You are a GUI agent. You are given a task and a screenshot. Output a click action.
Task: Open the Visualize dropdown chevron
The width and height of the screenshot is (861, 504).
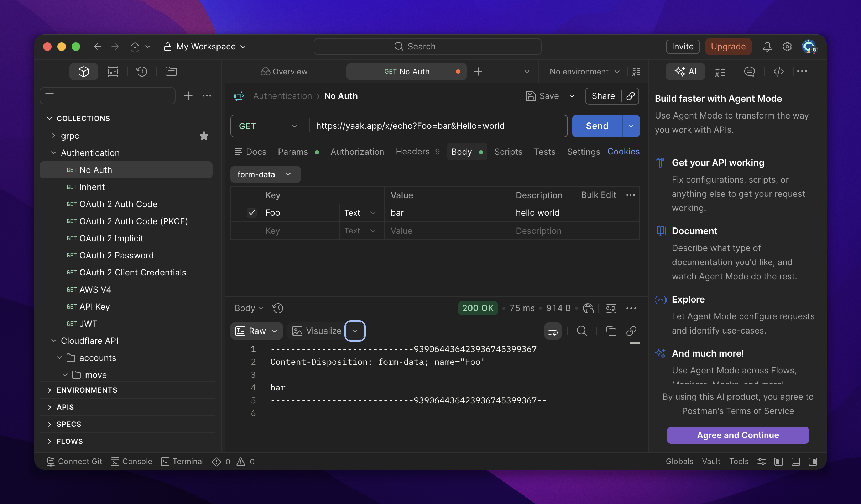pyautogui.click(x=355, y=331)
